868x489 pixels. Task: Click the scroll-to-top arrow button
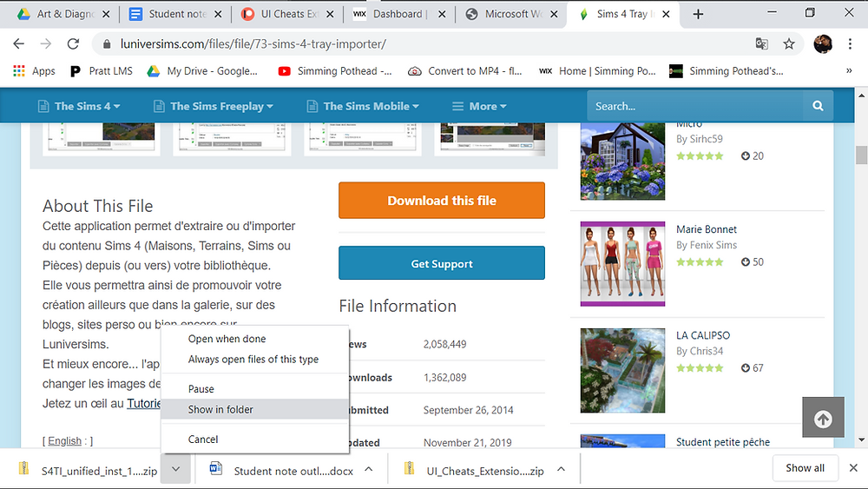[x=823, y=418]
